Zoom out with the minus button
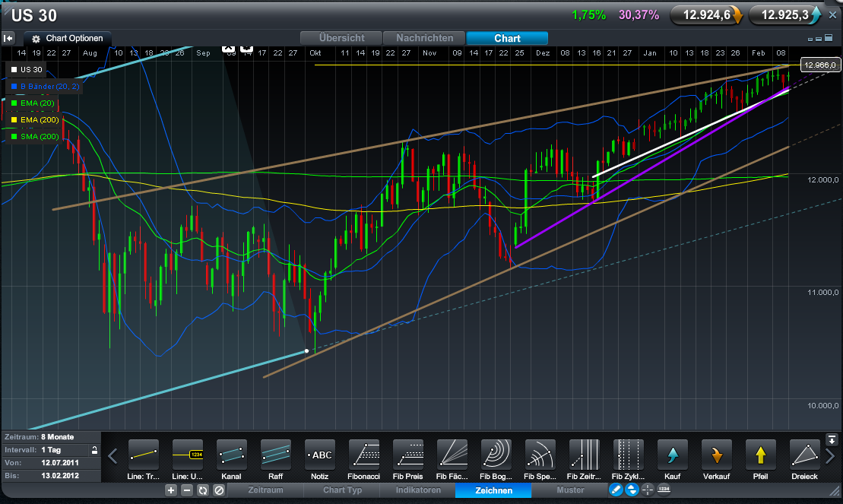Screen dimensions: 843x504 [186, 490]
